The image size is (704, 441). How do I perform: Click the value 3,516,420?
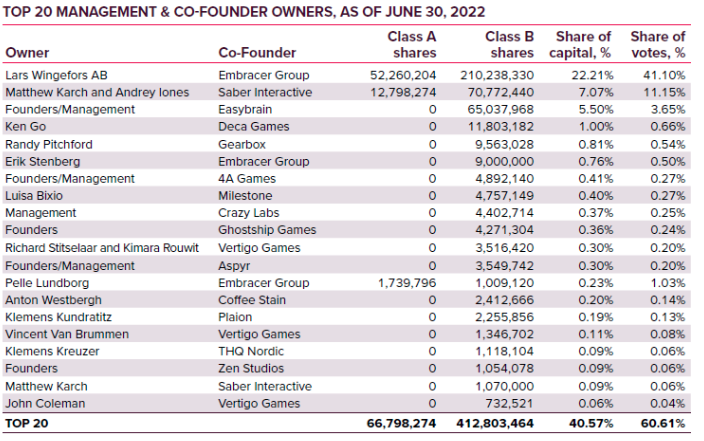tap(504, 248)
